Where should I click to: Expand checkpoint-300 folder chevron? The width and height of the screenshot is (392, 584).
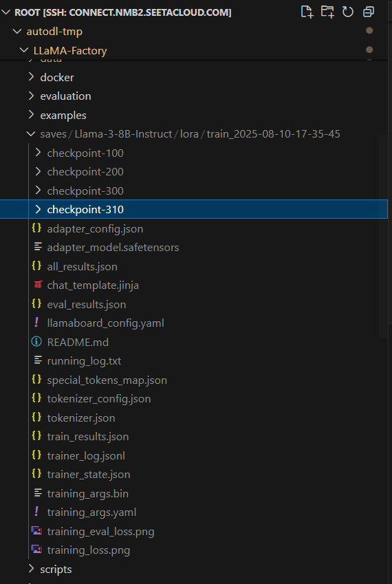point(38,191)
